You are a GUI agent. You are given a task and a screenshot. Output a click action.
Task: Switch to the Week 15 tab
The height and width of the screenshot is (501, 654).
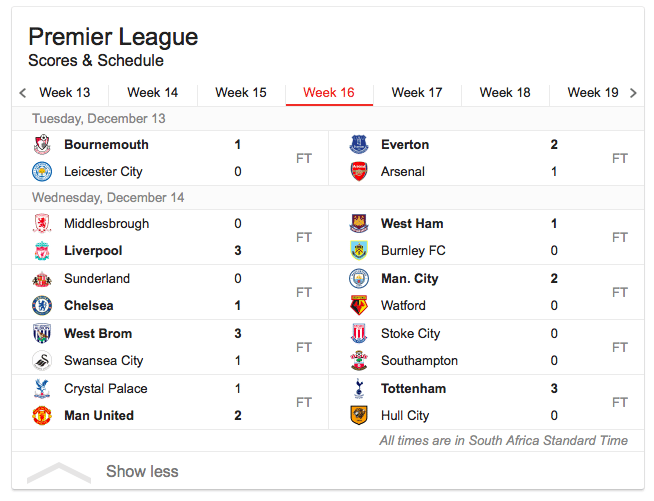click(241, 93)
